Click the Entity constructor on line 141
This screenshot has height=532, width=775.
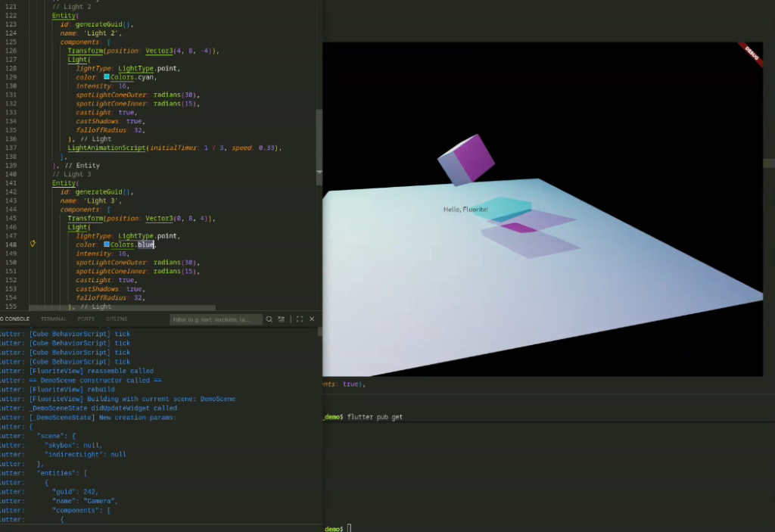pos(64,183)
